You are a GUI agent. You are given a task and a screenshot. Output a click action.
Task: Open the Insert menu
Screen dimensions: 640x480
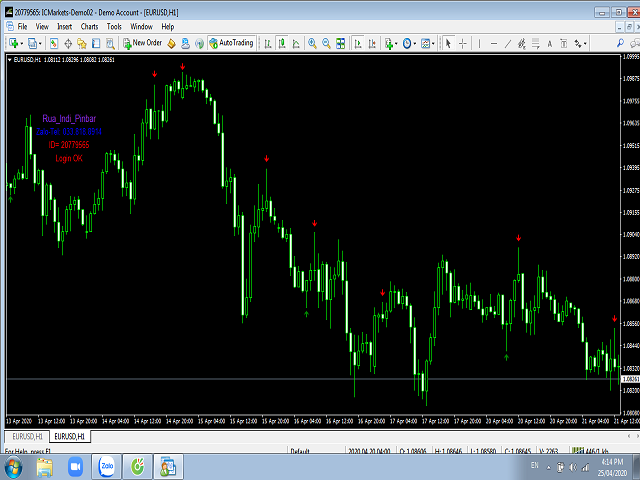64,26
